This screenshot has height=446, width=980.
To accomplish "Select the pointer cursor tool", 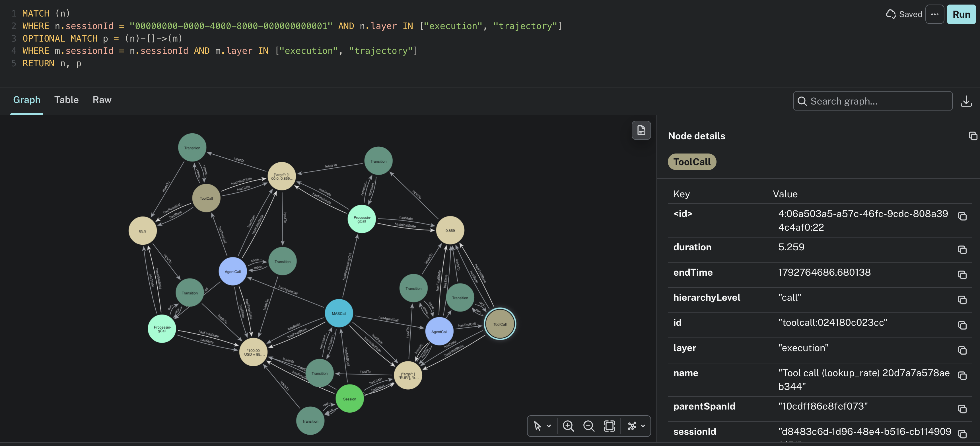I will 537,426.
